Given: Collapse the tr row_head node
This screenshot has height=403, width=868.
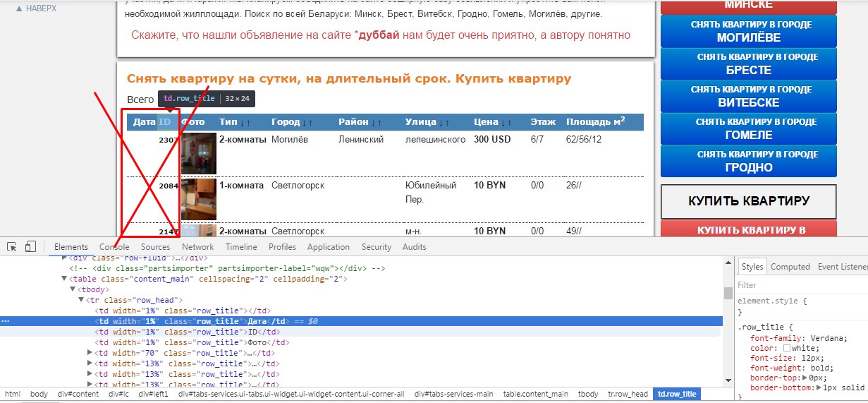Looking at the screenshot, I should [81, 300].
